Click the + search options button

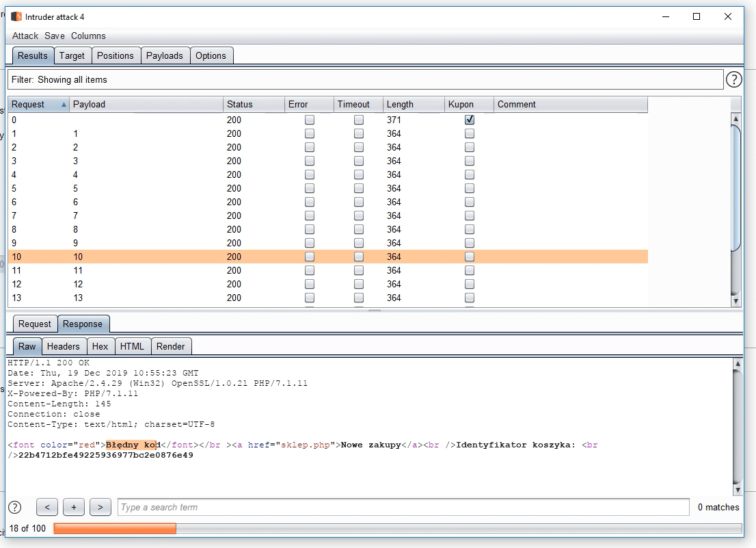coord(74,507)
